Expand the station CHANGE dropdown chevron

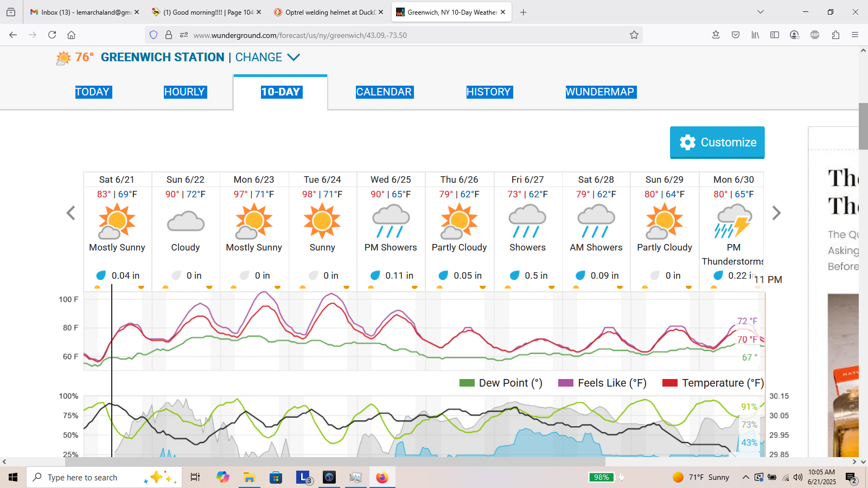tap(293, 57)
